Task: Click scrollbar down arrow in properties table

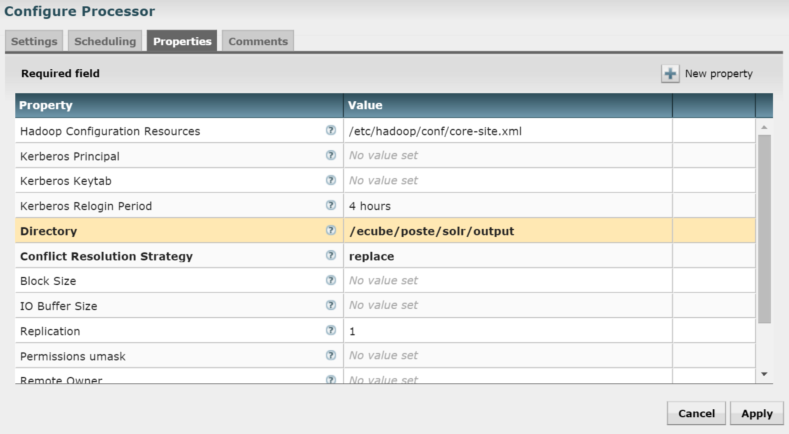Action: 764,374
